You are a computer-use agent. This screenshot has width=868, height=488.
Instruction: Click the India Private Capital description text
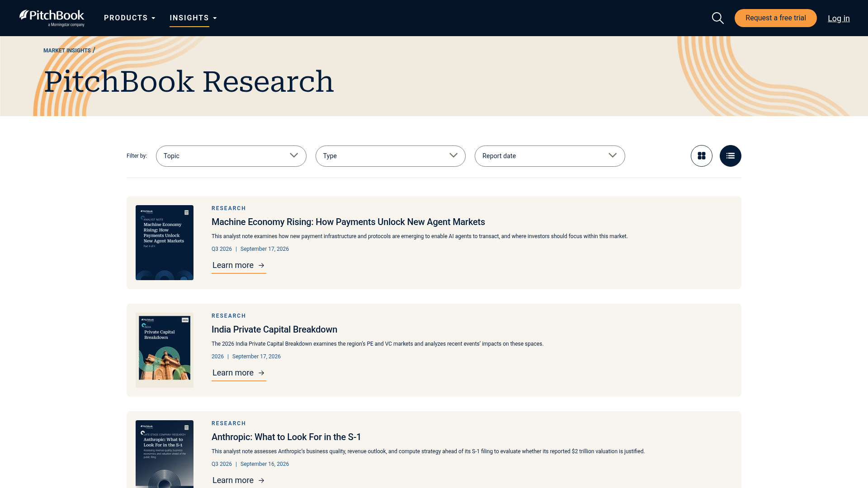(377, 344)
